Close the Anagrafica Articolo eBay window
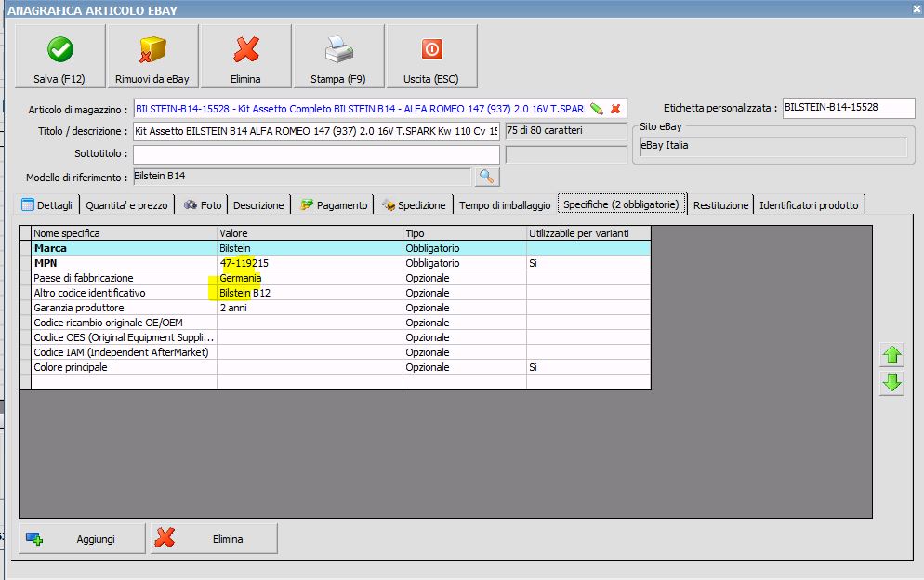Viewport: 924px width, 580px height. click(917, 9)
